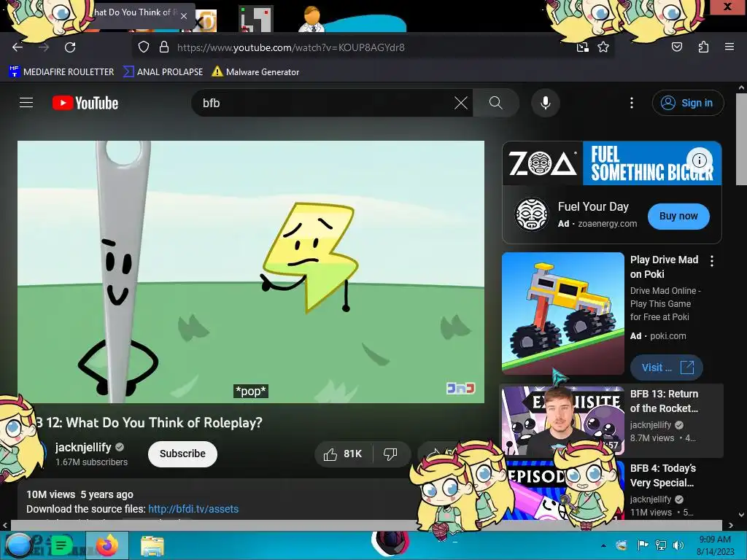Close the 'What Do You Think of' tab
This screenshot has height=560, width=747.
(184, 16)
